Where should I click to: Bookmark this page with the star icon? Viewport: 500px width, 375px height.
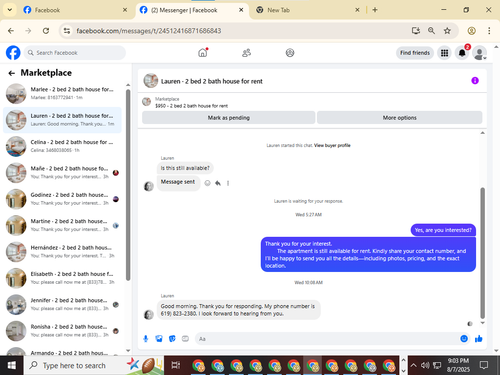pyautogui.click(x=447, y=31)
